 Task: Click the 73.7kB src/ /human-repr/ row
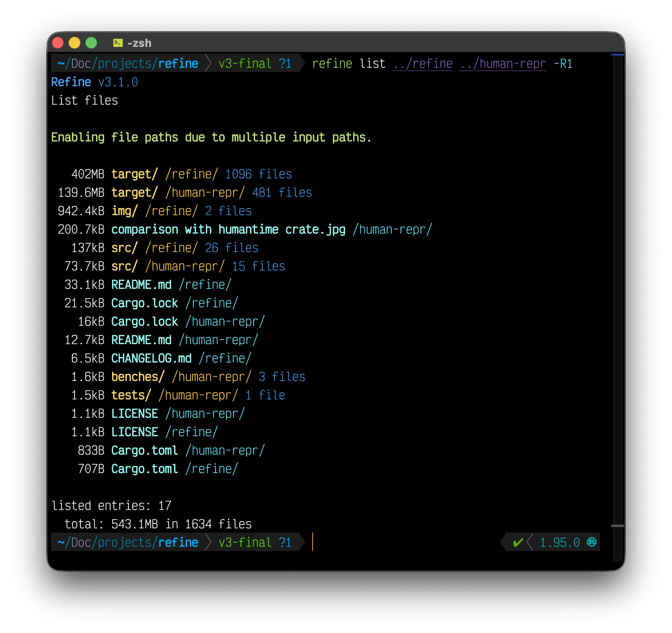pos(175,266)
